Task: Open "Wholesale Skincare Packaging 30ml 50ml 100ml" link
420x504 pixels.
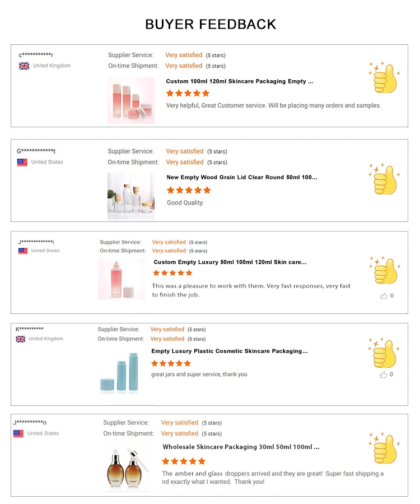Action: [241, 447]
